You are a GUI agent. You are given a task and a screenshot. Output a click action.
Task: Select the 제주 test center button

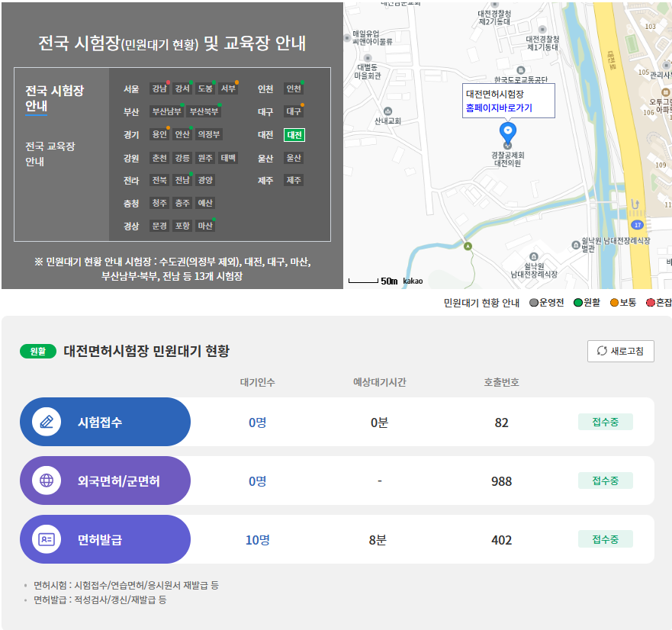(x=294, y=180)
